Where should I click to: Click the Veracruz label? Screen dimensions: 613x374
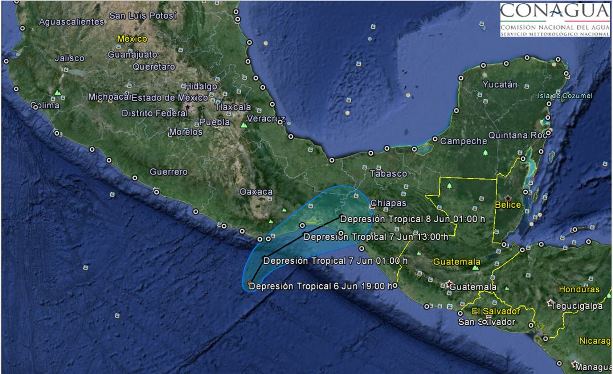click(x=266, y=118)
